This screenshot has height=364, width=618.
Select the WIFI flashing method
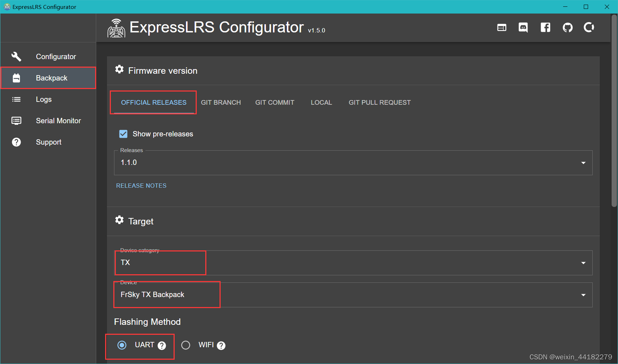(186, 345)
